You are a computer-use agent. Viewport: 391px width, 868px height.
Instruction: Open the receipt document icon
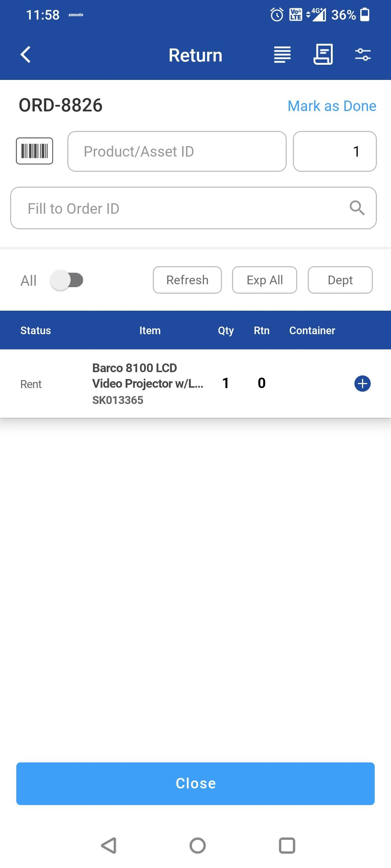pyautogui.click(x=323, y=55)
